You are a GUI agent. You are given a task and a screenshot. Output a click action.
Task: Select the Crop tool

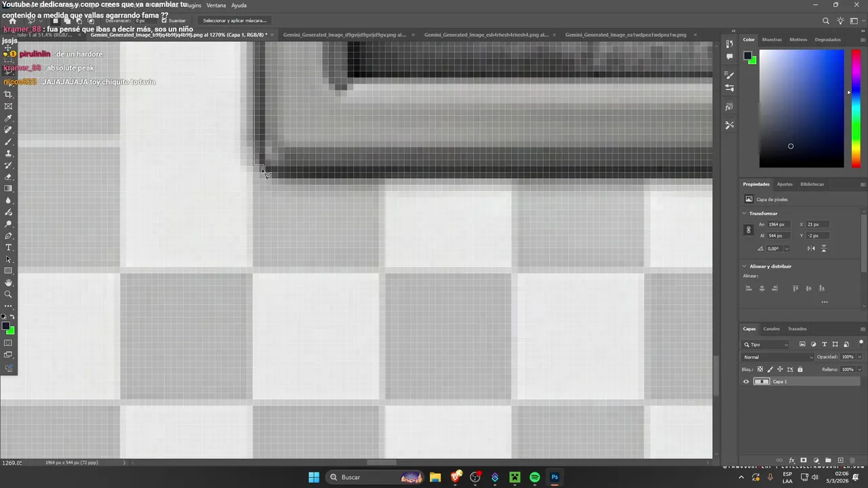point(8,94)
